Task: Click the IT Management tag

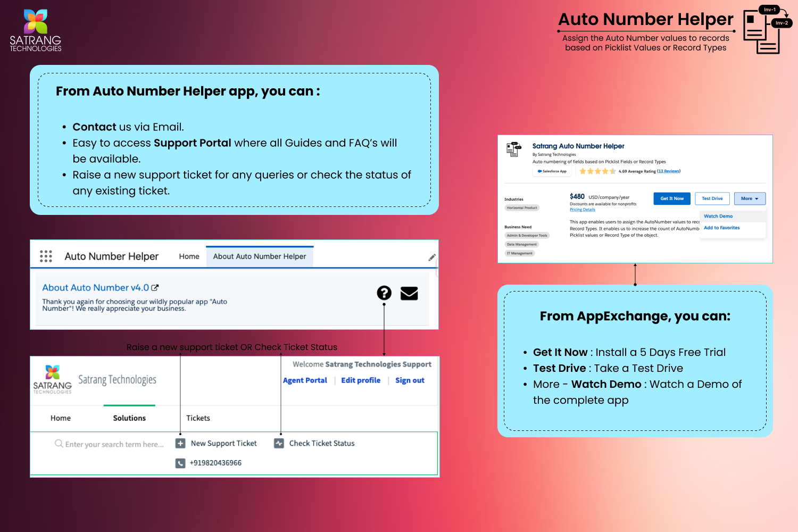Action: [x=519, y=253]
